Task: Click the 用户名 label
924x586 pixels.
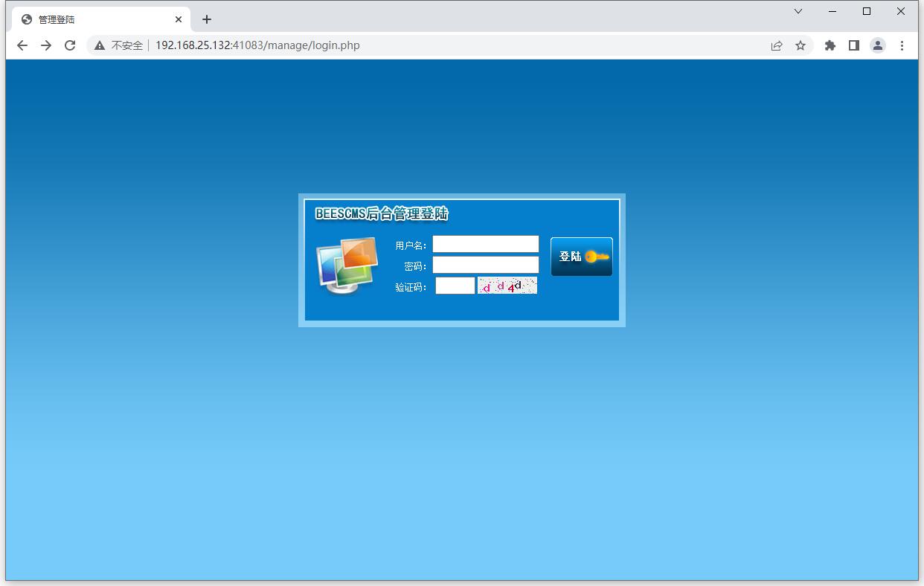Action: pyautogui.click(x=411, y=245)
